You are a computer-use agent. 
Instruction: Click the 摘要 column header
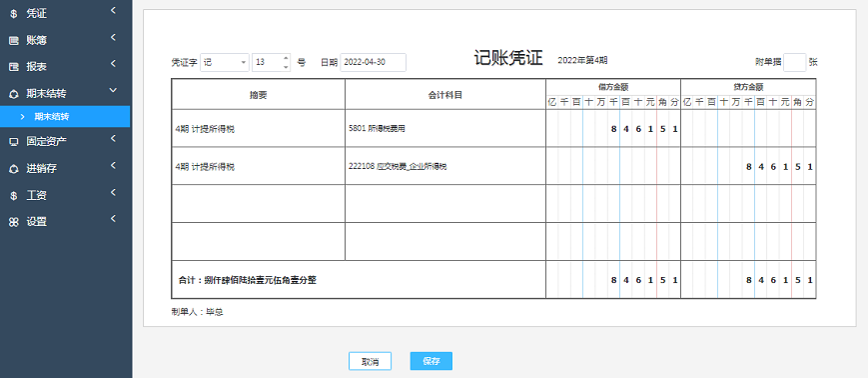coord(259,95)
